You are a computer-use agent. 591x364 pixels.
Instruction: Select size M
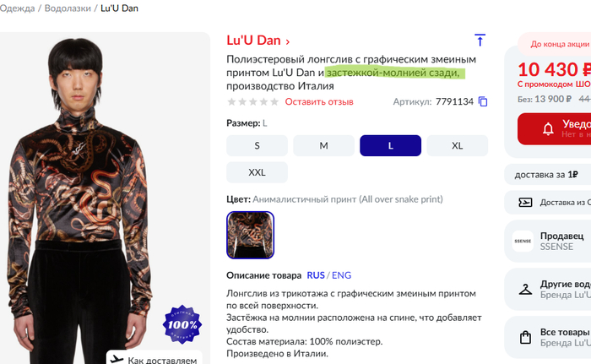coord(323,145)
